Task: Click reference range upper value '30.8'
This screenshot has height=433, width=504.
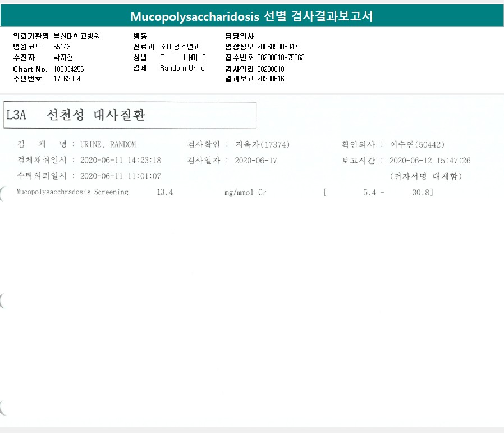Action: point(421,193)
